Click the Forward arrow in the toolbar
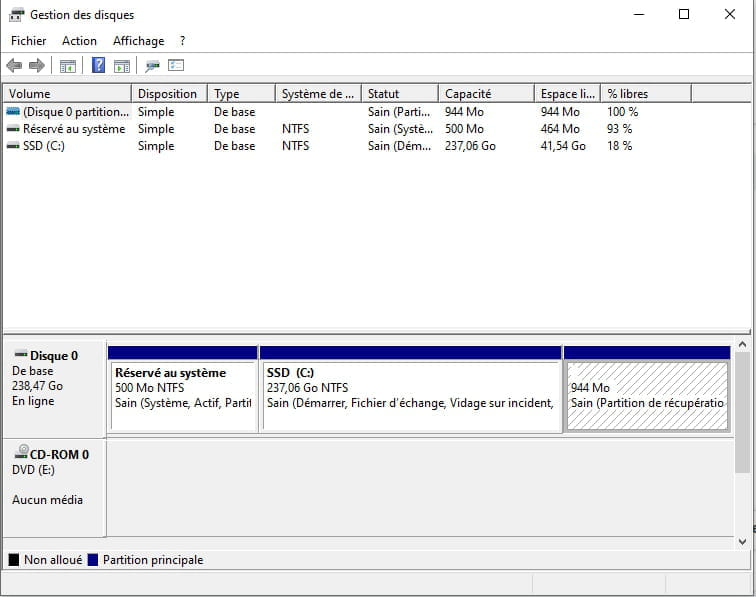The width and height of the screenshot is (756, 597). tap(37, 66)
